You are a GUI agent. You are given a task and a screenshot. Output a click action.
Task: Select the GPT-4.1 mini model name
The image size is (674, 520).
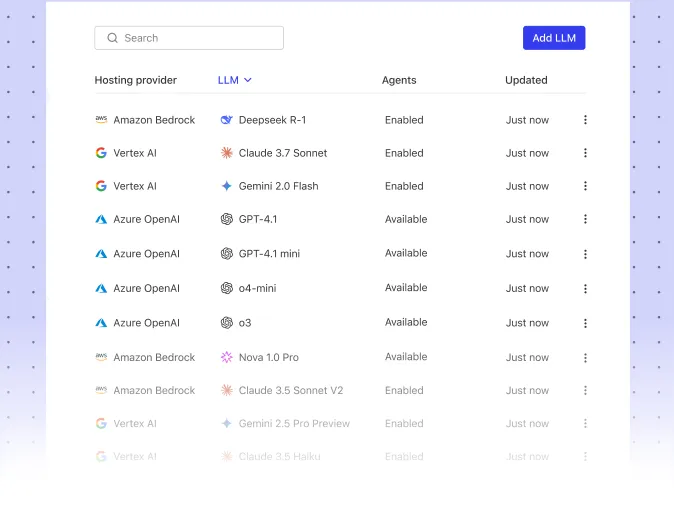pyautogui.click(x=269, y=254)
